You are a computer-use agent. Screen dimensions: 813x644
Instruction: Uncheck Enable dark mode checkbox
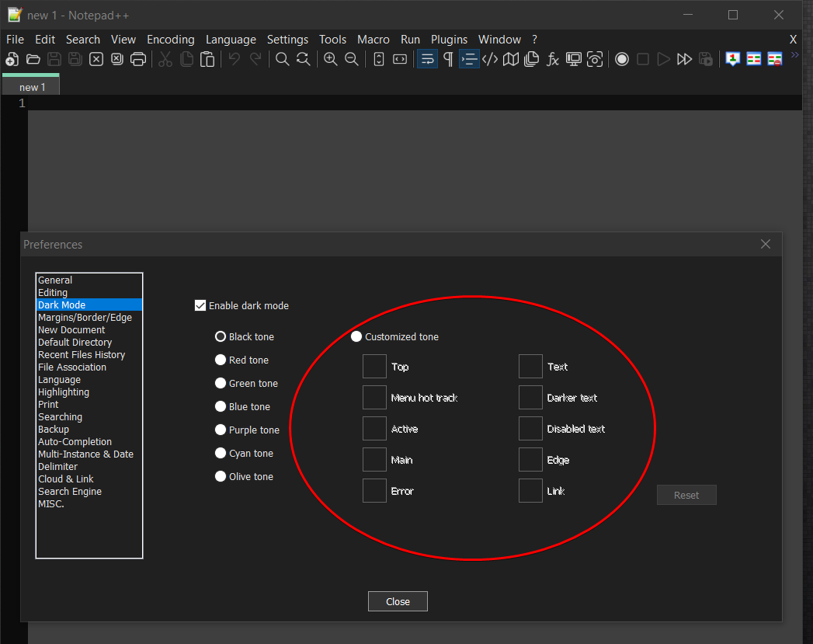point(200,305)
